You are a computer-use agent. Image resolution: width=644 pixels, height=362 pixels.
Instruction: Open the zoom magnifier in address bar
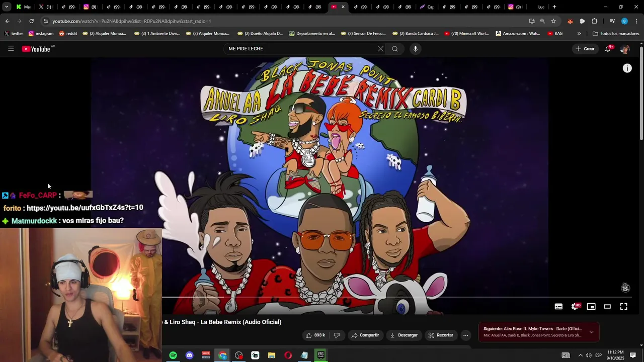pos(542,21)
